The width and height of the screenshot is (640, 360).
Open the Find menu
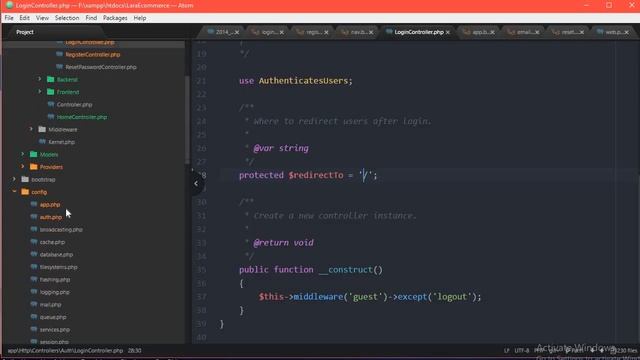tap(91, 18)
